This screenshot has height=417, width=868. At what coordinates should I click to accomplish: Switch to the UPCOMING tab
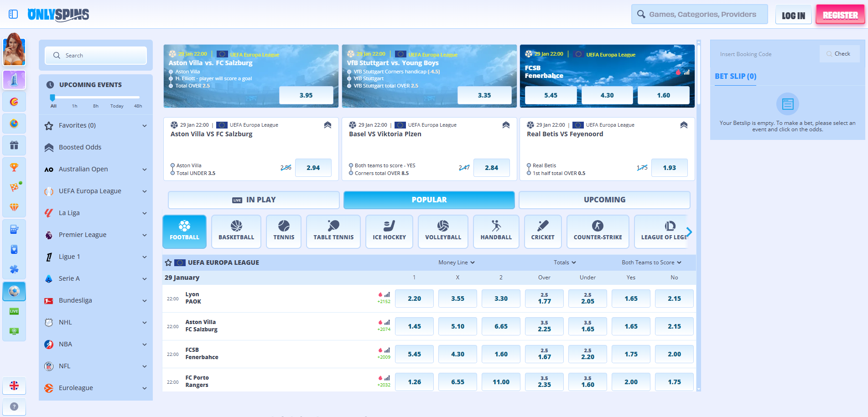pos(604,200)
